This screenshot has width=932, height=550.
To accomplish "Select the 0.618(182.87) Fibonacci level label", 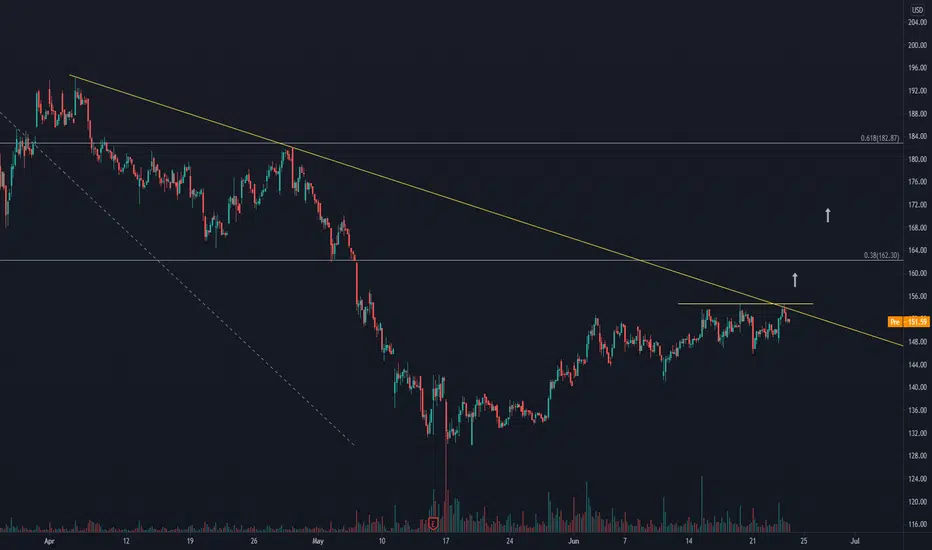I will (880, 138).
